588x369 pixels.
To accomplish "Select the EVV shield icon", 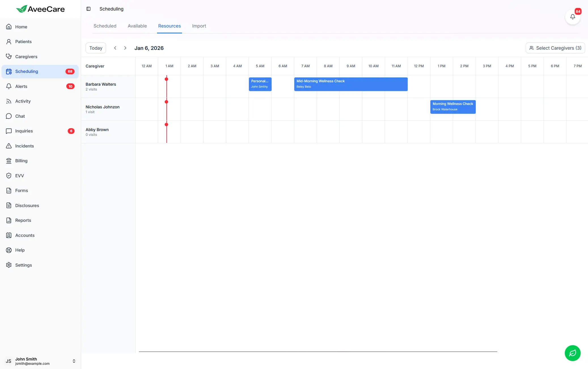I will point(9,176).
